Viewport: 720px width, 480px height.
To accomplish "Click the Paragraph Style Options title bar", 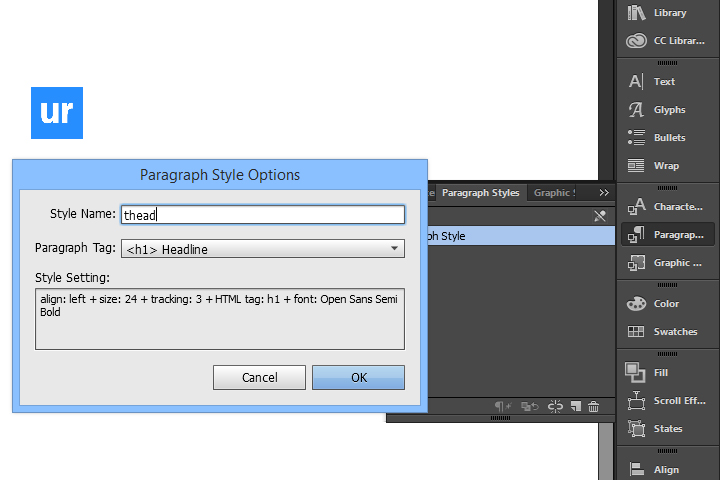I will (220, 175).
